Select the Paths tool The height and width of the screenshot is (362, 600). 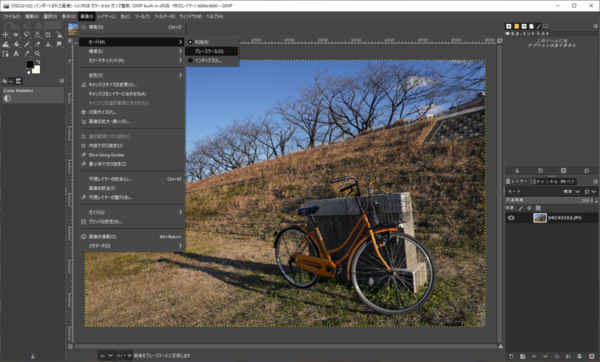click(5, 54)
